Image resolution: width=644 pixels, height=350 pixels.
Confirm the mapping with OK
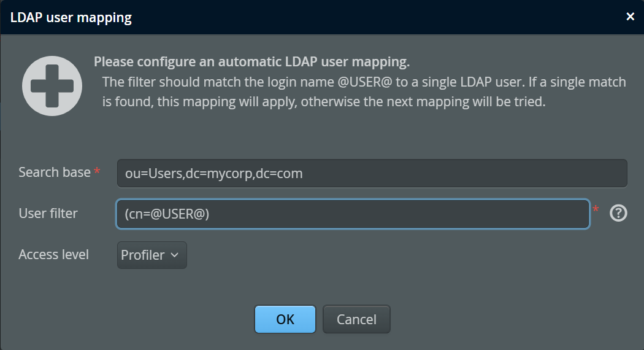tap(285, 319)
